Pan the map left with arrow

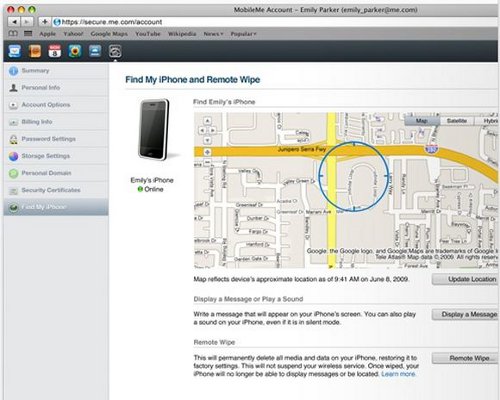coord(202,130)
